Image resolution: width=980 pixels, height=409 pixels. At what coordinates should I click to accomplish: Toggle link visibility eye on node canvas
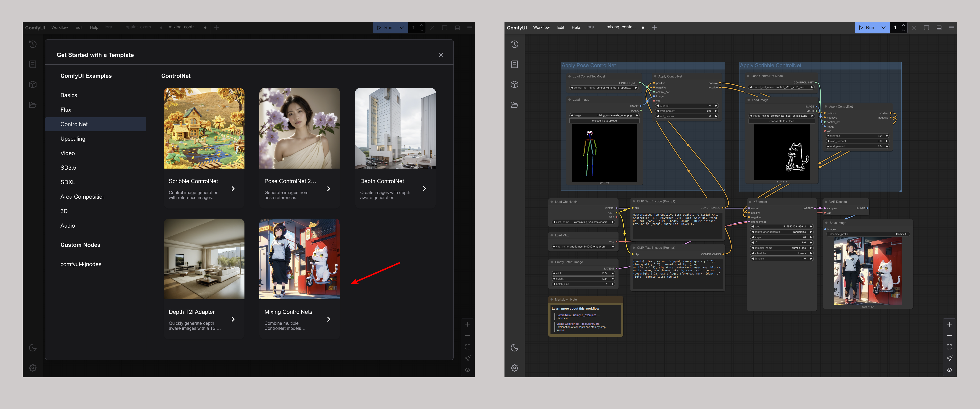click(x=949, y=370)
